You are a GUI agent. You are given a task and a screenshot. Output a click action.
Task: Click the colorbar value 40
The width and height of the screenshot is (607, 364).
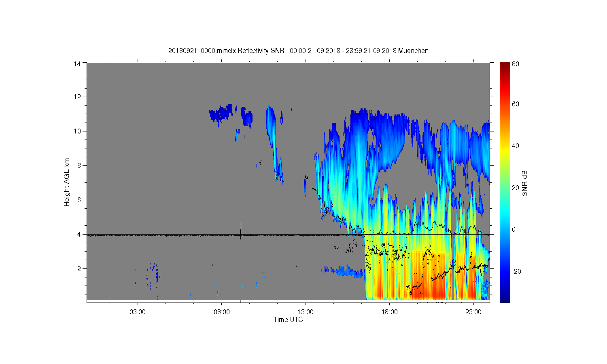[x=516, y=146]
